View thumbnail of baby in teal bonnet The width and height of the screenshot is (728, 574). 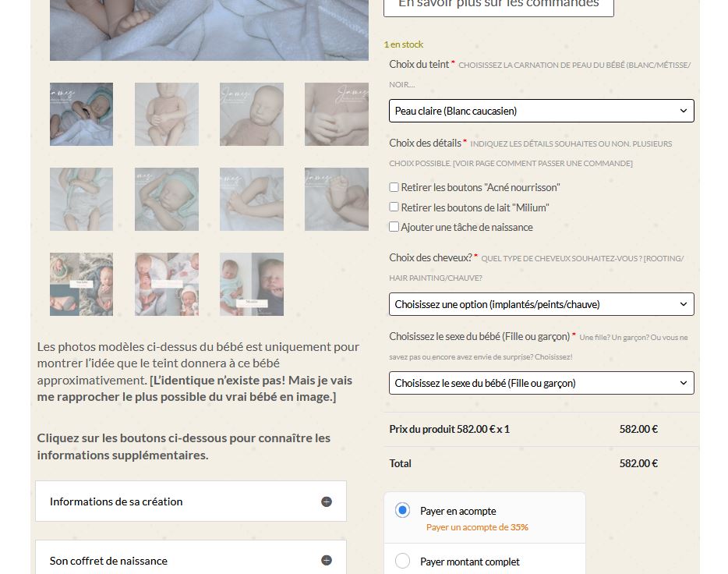[x=81, y=114]
